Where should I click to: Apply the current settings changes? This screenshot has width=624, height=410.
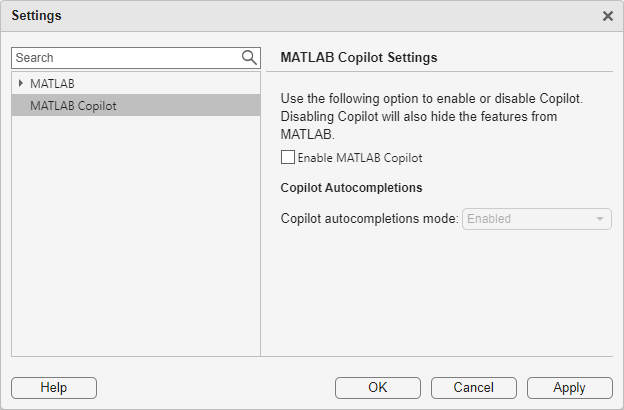[x=569, y=387]
